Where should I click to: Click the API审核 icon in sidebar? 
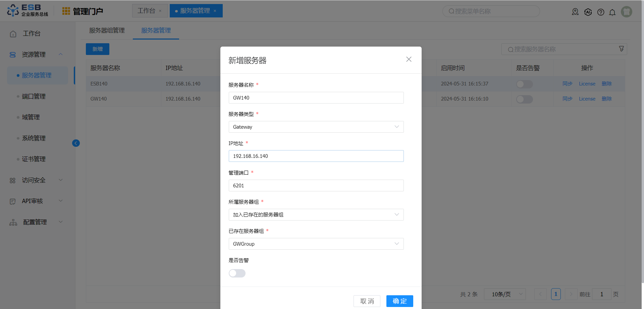coord(13,201)
